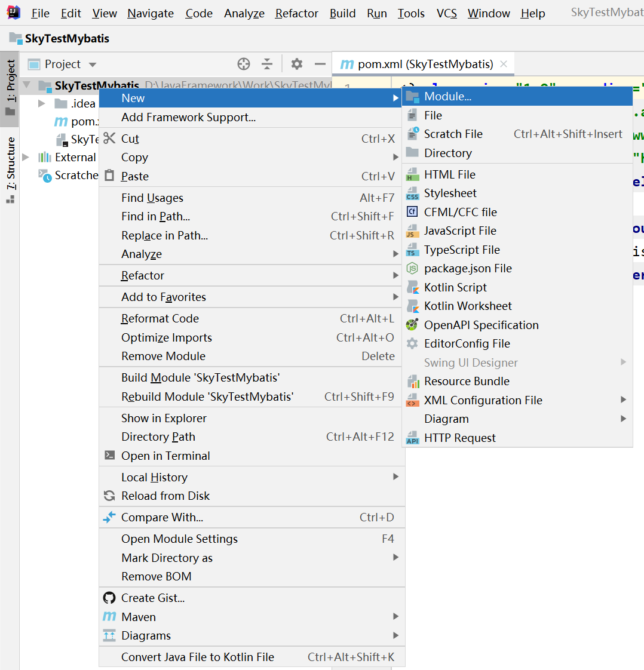
Task: Expand External Libraries node
Action: 26,157
